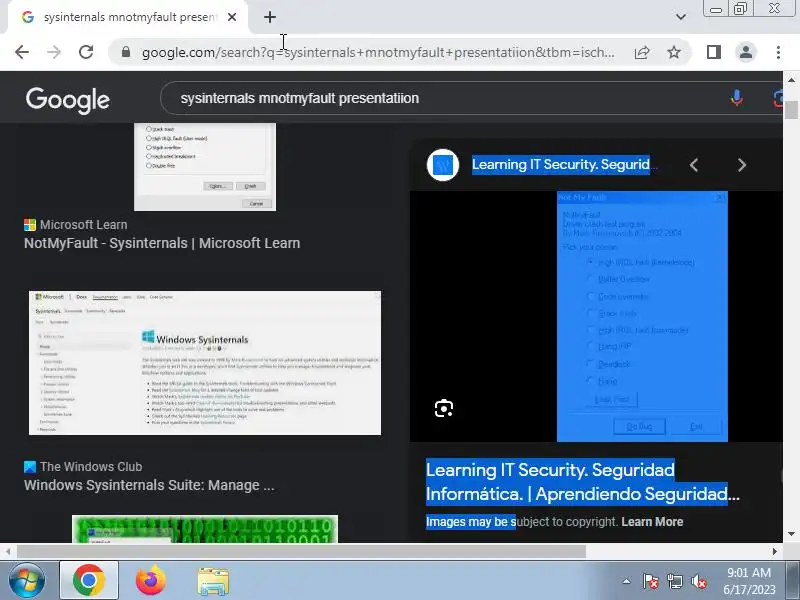Reload the page with the refresh icon

tap(86, 52)
